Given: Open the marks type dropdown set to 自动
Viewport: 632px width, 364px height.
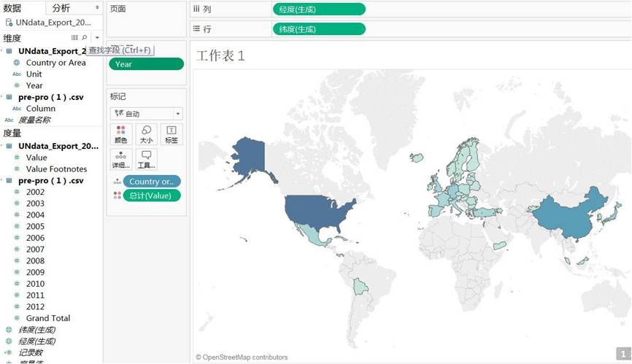Looking at the screenshot, I should click(146, 114).
